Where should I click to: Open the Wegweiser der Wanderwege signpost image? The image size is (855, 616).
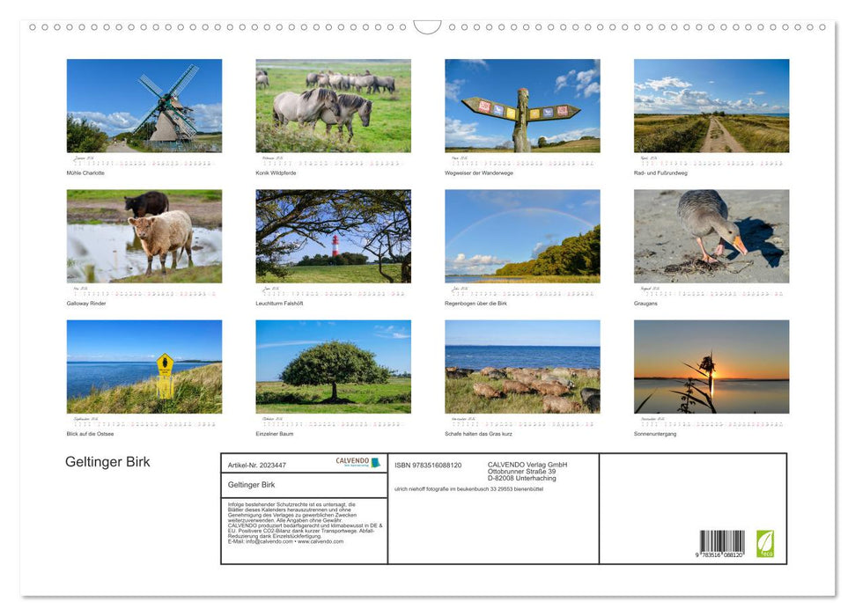521,105
